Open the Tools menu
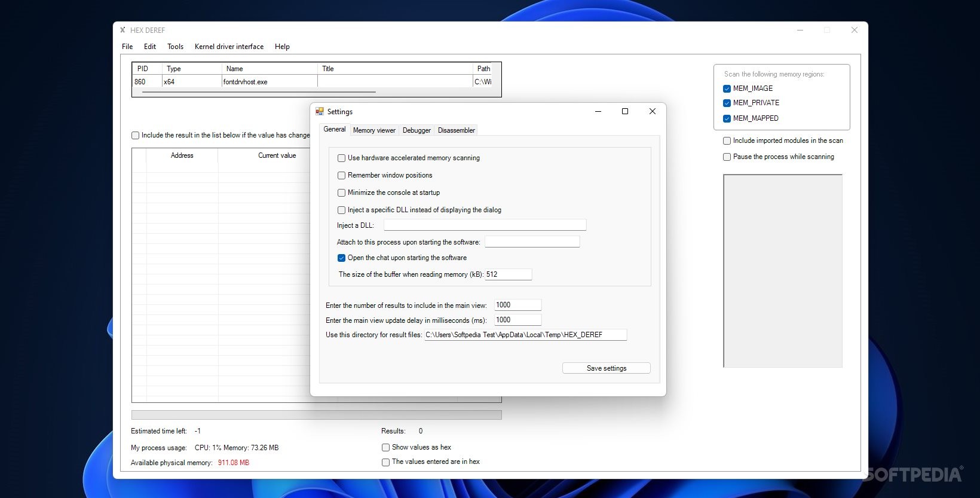The image size is (980, 498). pos(175,47)
